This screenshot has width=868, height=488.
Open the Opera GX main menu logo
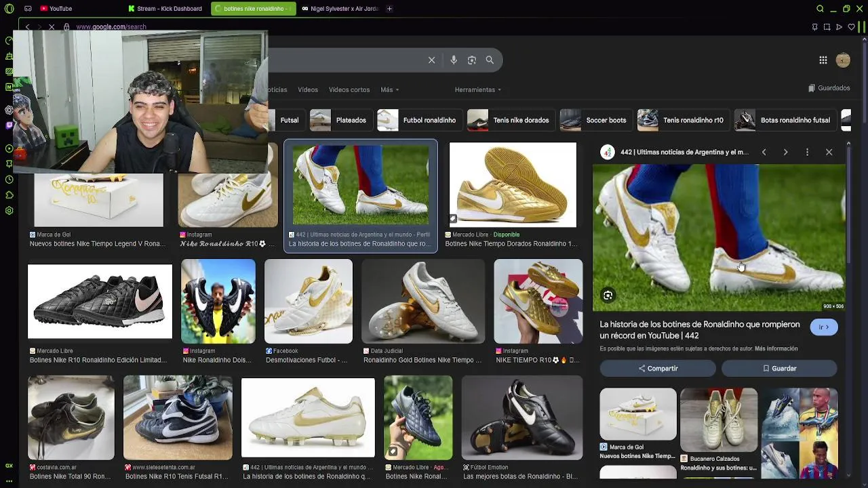[9, 9]
